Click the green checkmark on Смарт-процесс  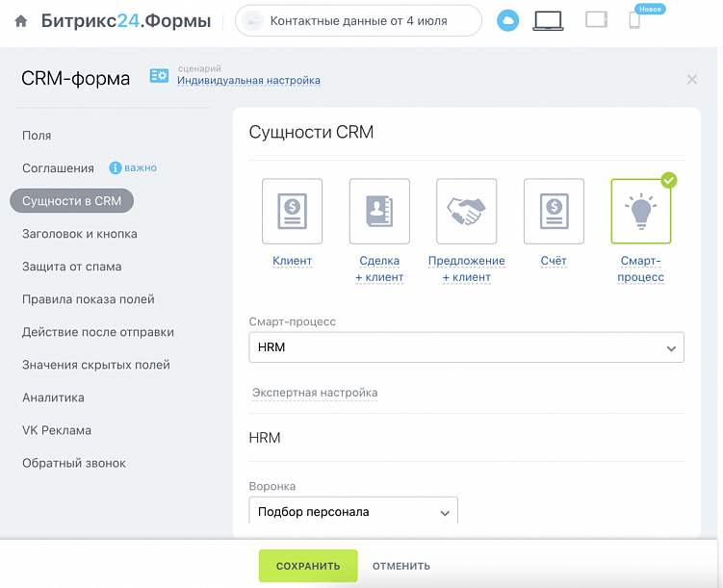[x=668, y=180]
